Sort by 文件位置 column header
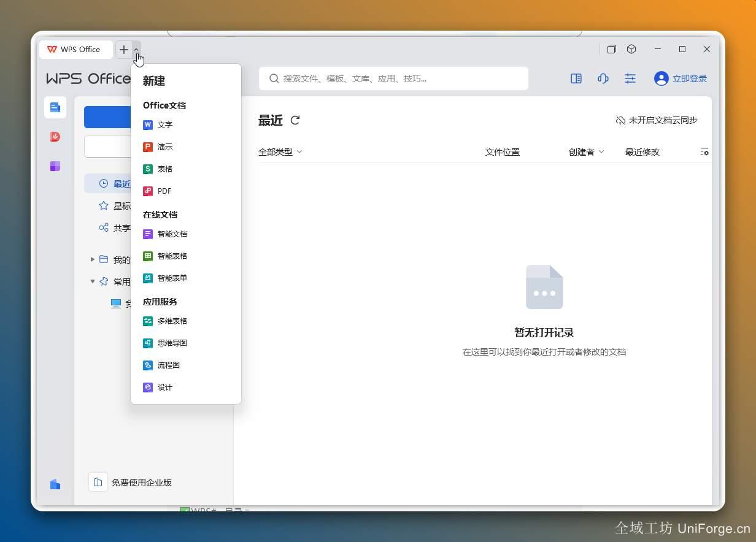The image size is (756, 542). 503,152
